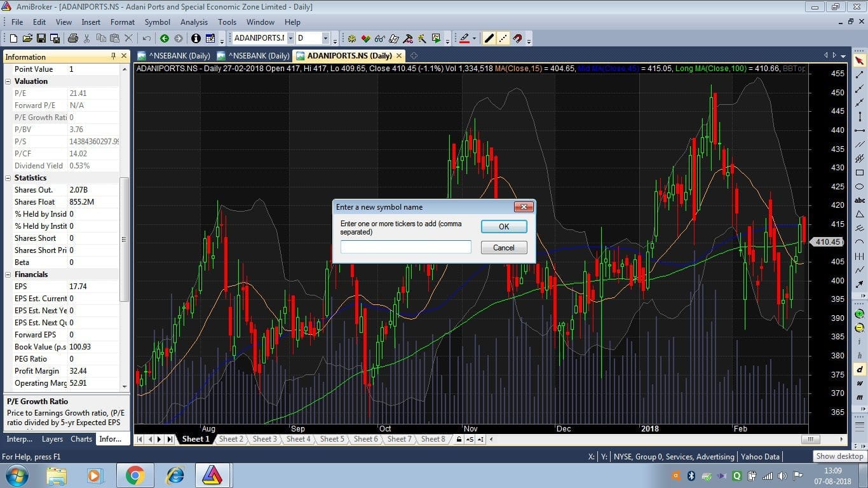Select the parallel lines channel tool
This screenshot has width=868, height=488.
click(x=860, y=145)
